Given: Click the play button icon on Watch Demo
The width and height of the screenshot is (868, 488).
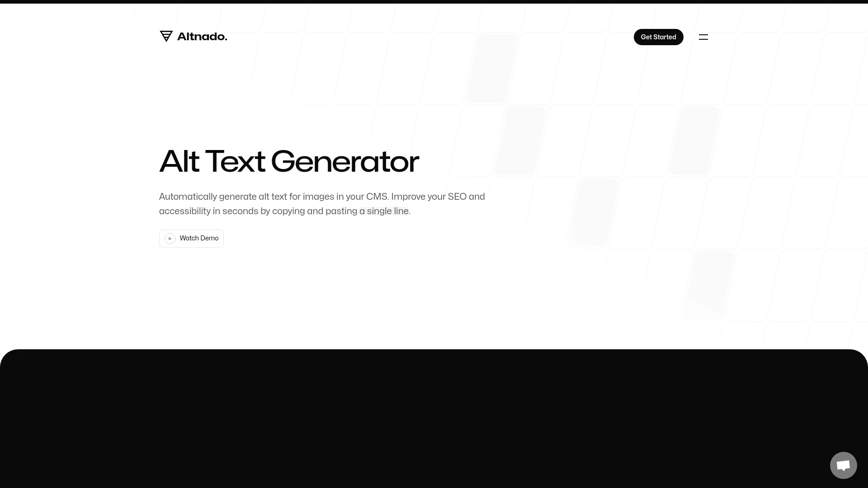Looking at the screenshot, I should (x=170, y=238).
